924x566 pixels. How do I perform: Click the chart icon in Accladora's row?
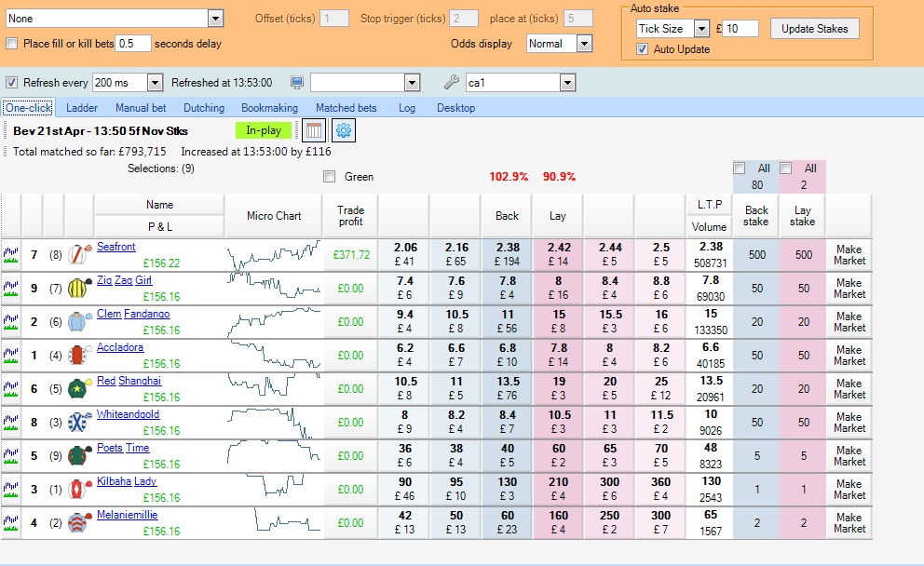(11, 354)
